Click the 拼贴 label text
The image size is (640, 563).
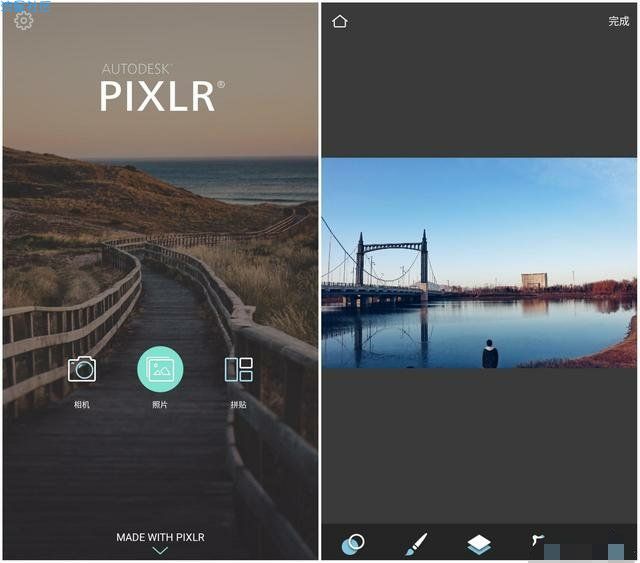[239, 405]
